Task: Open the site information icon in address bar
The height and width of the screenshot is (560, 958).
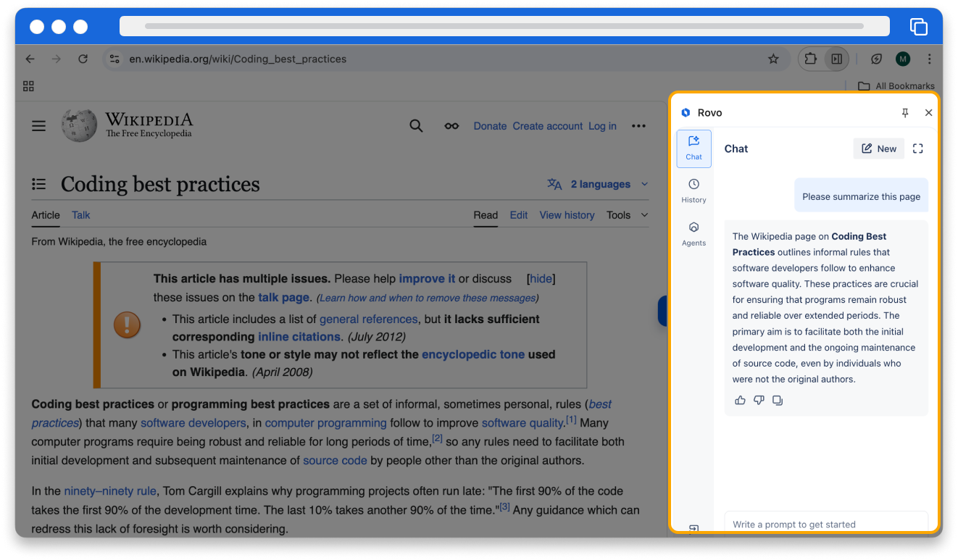Action: [114, 59]
